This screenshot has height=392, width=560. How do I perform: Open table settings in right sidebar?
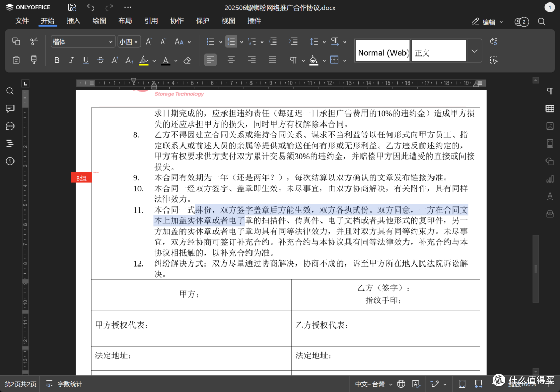pos(550,108)
